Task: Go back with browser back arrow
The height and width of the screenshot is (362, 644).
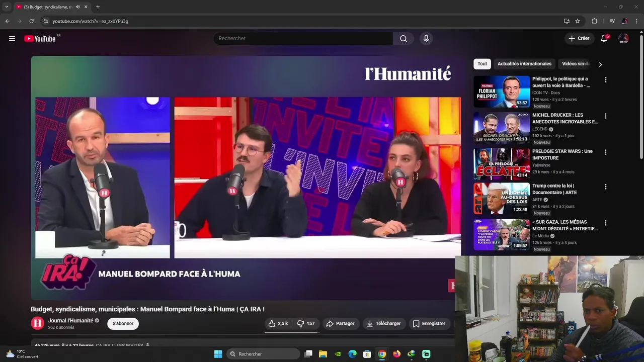Action: (7, 21)
